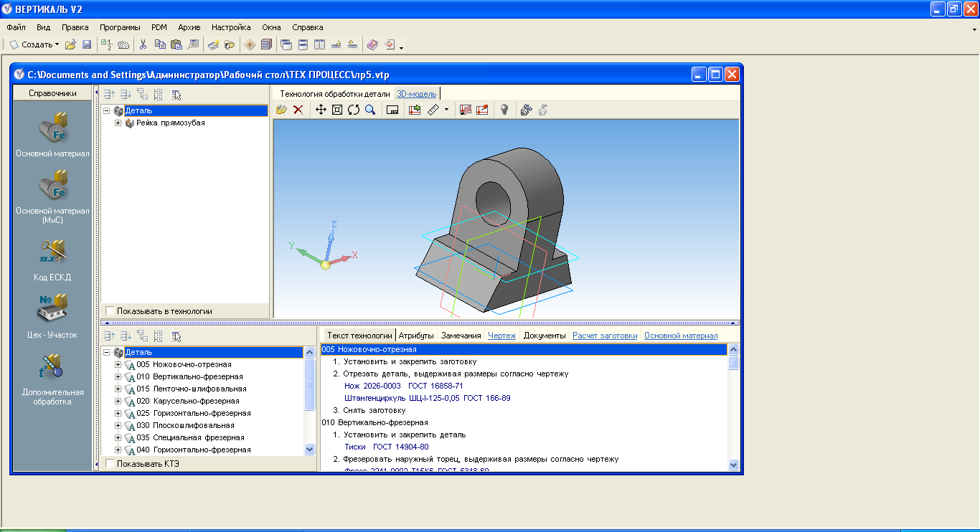Fit the model to view with the zoom-all icon

(x=337, y=110)
